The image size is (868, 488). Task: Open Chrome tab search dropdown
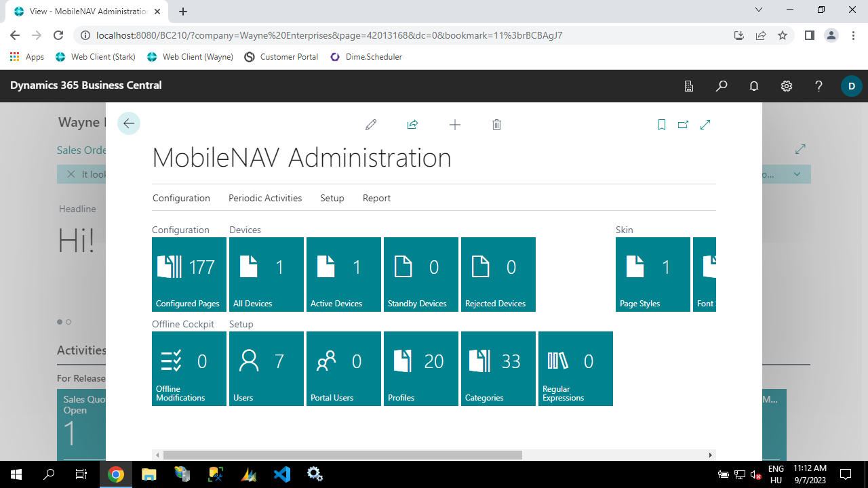pyautogui.click(x=759, y=10)
